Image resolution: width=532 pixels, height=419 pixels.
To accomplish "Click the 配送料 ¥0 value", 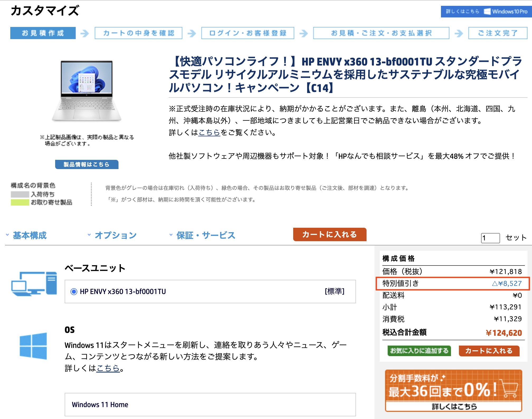I will [x=517, y=295].
